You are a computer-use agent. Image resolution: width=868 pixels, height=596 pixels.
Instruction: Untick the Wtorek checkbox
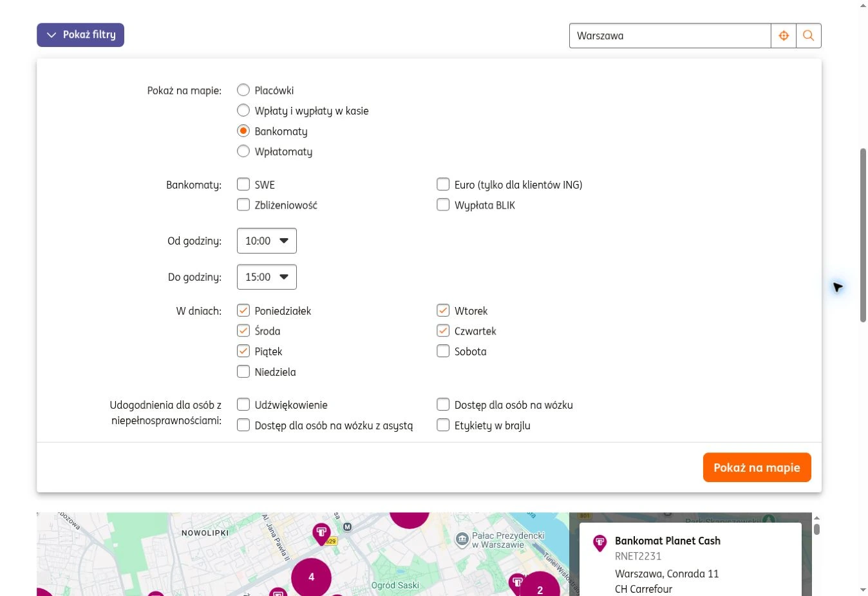pos(443,310)
